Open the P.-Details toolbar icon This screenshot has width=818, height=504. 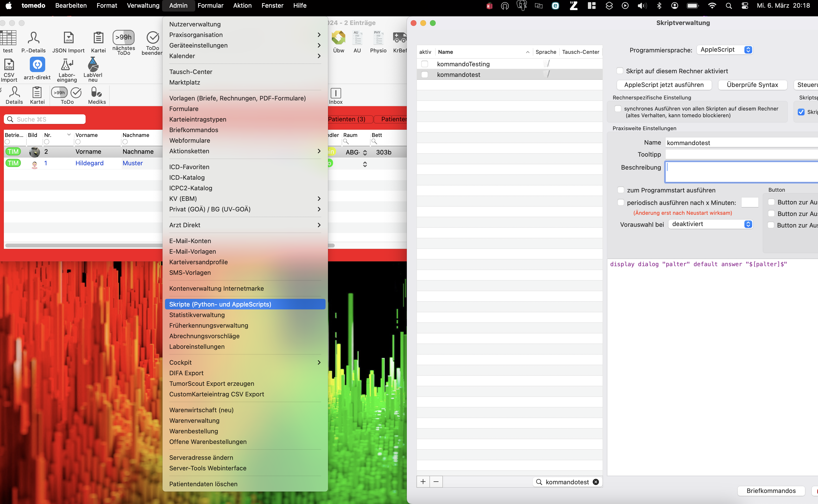tap(33, 42)
